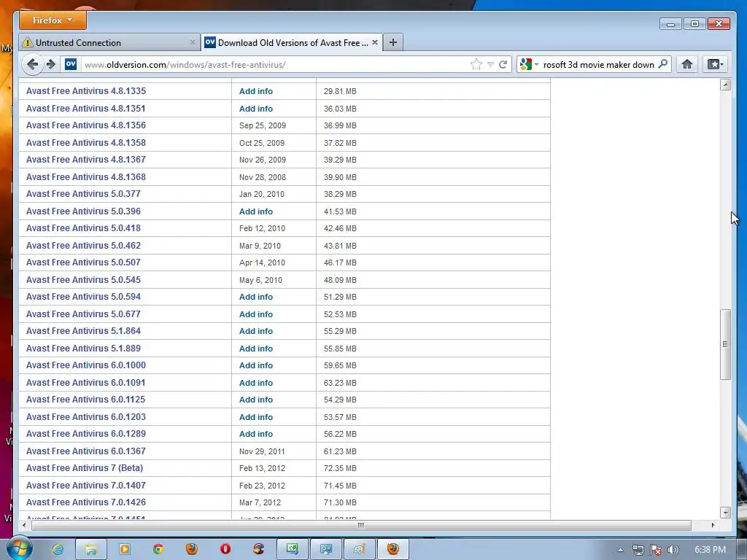Click the browser Back arrow button
The image size is (747, 560).
(x=32, y=64)
